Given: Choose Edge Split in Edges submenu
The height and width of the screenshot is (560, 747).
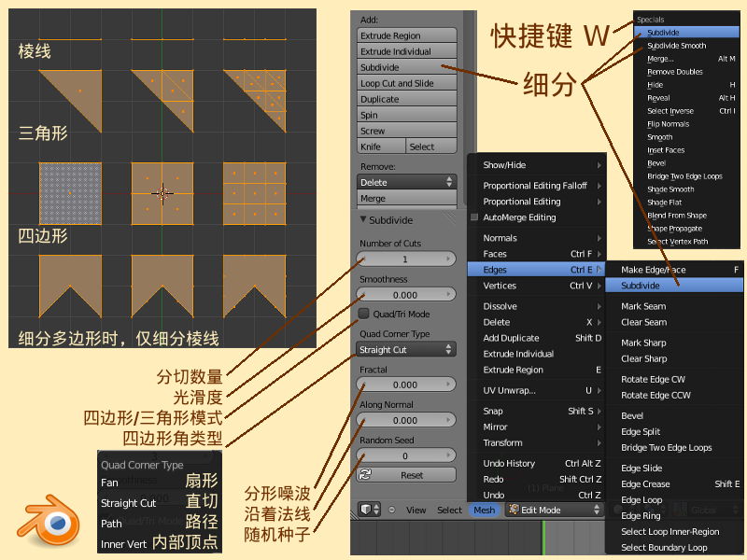Looking at the screenshot, I should 674,431.
